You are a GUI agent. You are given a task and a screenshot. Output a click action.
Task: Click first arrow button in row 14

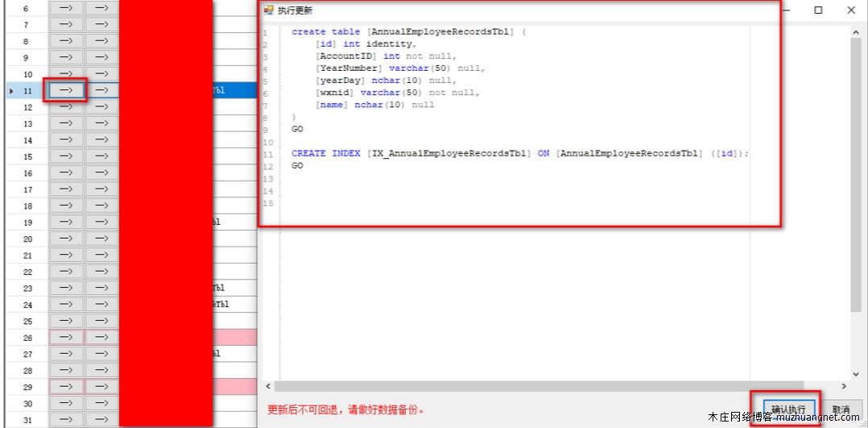(x=66, y=139)
